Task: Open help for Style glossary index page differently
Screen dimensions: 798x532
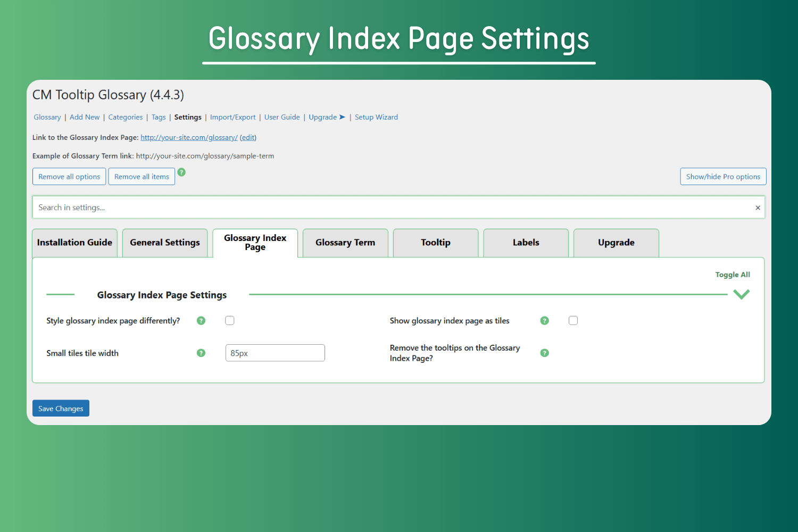Action: point(201,320)
